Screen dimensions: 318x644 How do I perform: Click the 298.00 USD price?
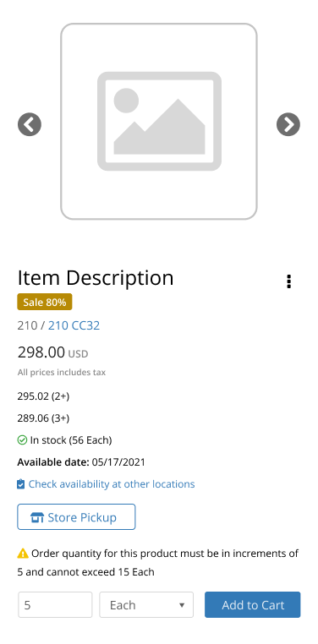(52, 352)
